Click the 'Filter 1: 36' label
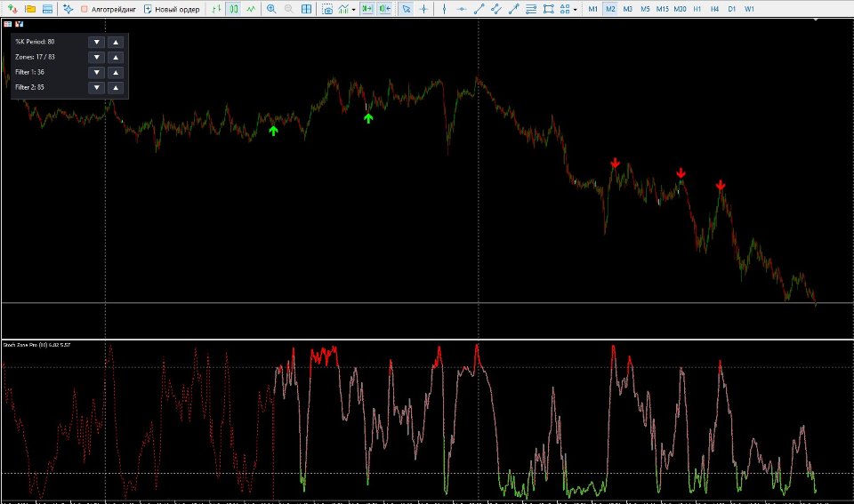This screenshot has height=504, width=854. (30, 72)
